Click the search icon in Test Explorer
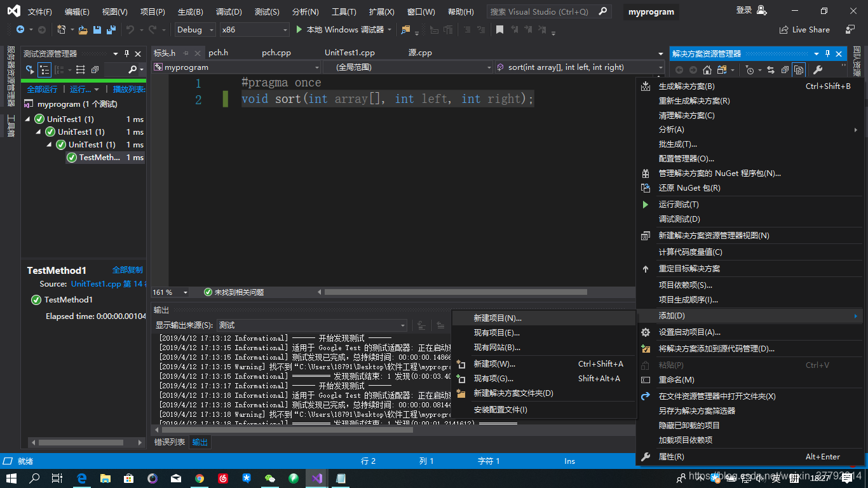Image resolution: width=868 pixels, height=488 pixels. (x=132, y=69)
